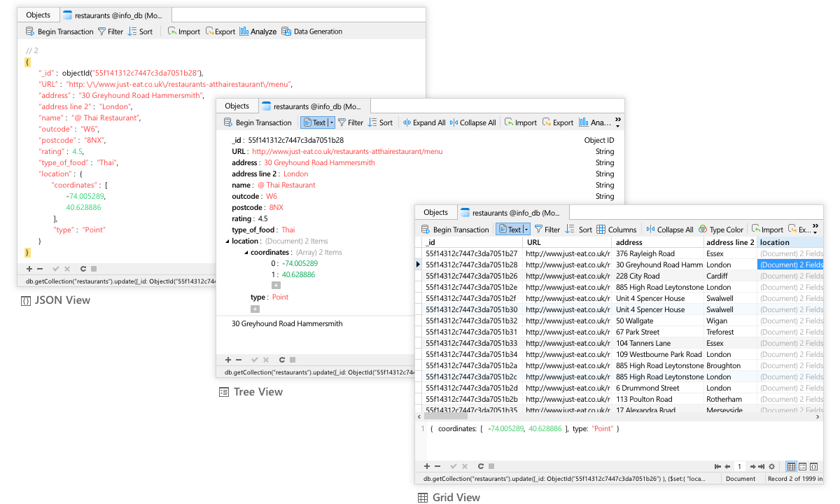Click plus button below type Point field
Viewport: 840px width, 504px height.
(x=255, y=309)
